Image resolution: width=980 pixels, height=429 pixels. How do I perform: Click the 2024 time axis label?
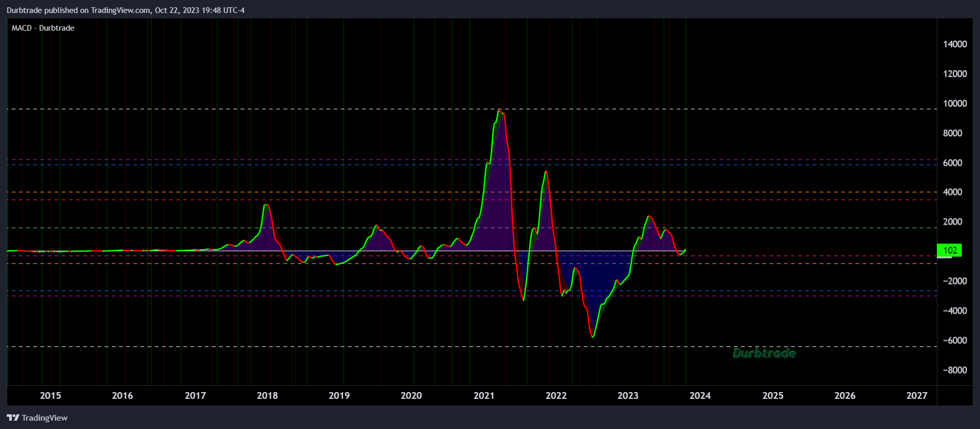point(700,396)
